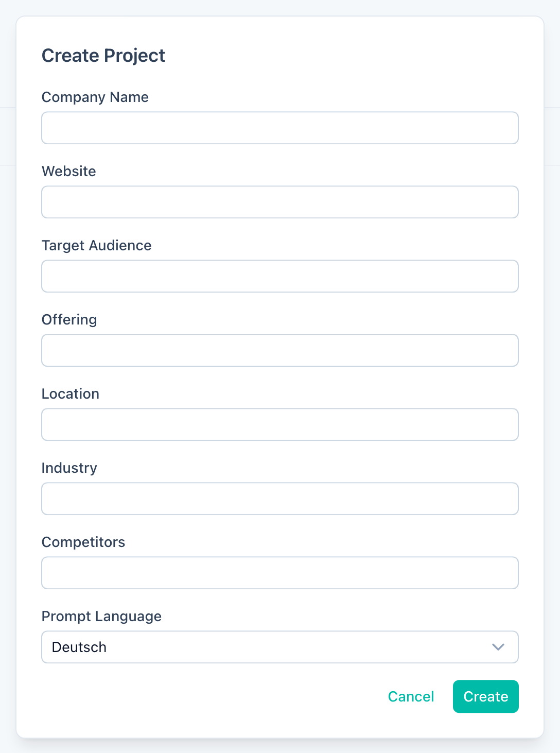Click the Competitors input field
The image size is (560, 753).
[x=280, y=573]
